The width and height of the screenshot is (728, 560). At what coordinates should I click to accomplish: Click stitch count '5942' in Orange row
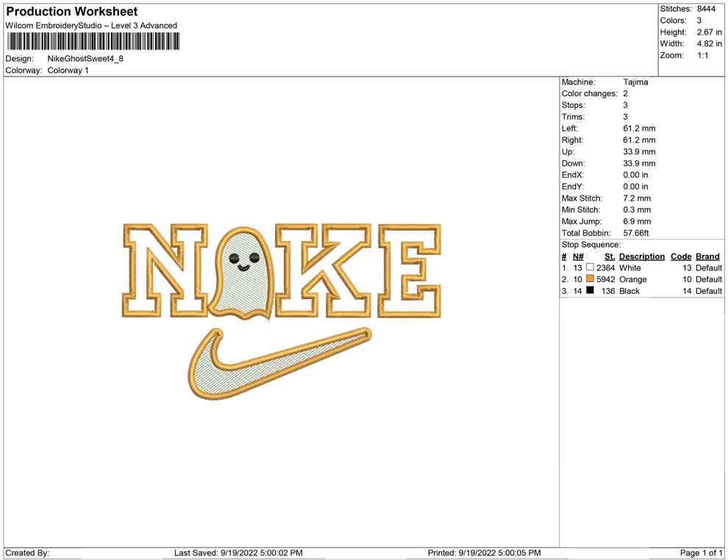(605, 279)
